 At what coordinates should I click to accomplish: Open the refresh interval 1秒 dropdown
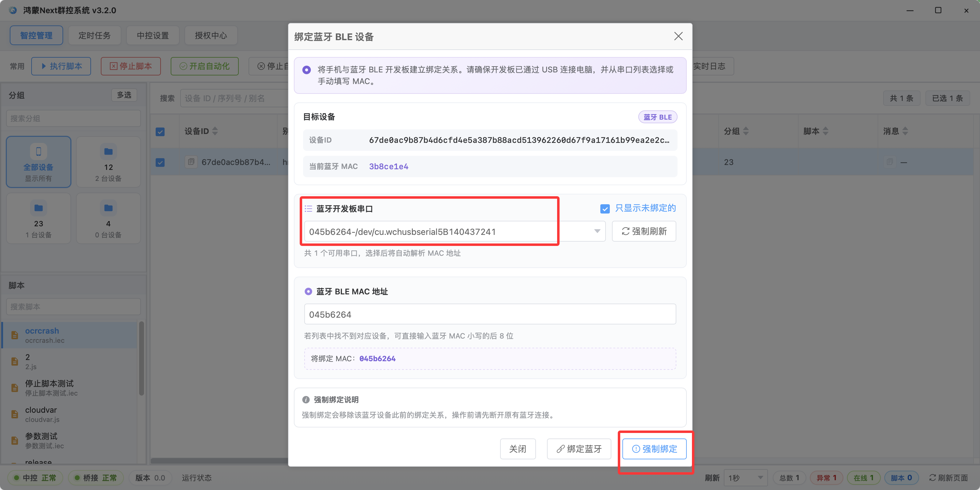[746, 477]
